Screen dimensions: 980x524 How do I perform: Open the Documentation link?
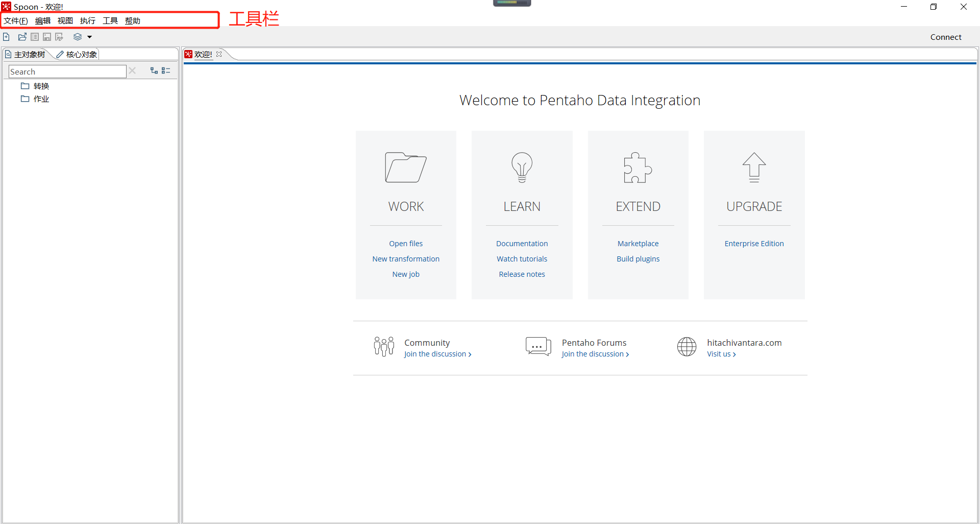522,244
